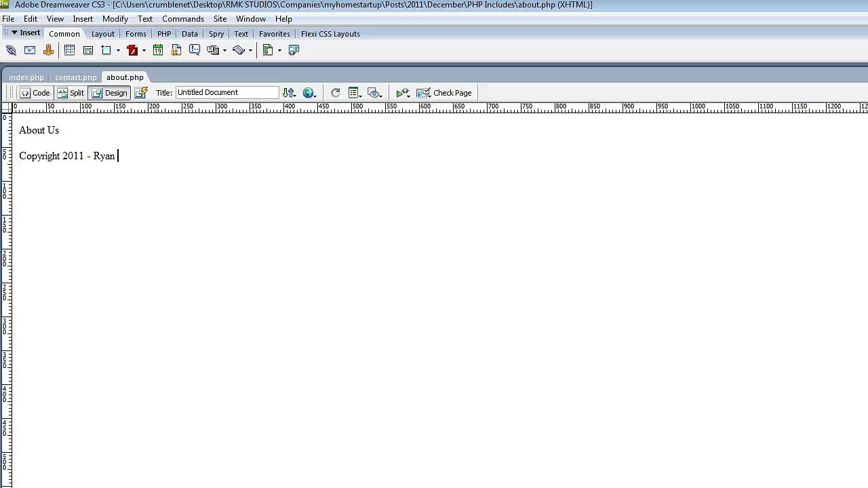Click the Untitled Document title field
This screenshot has width=868, height=488.
(227, 93)
